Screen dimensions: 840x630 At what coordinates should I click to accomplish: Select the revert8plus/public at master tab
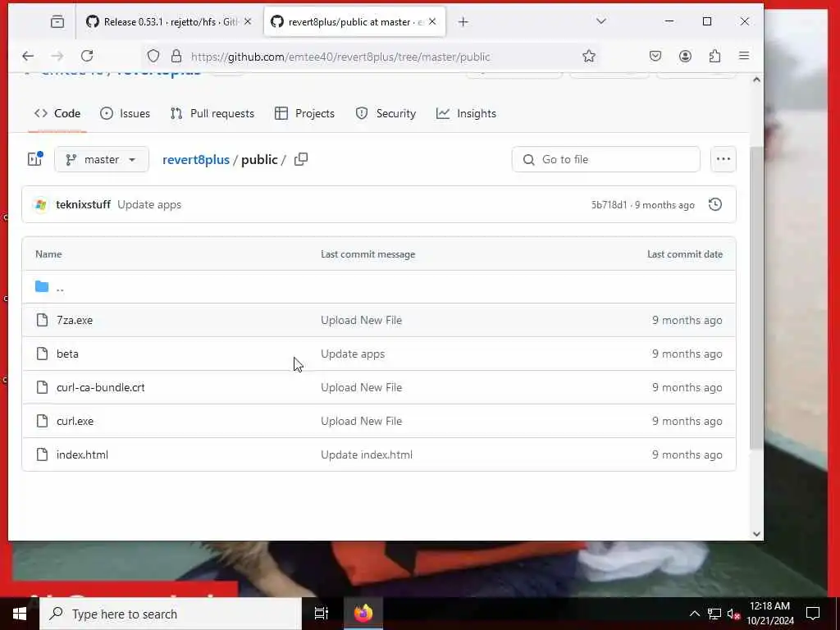(x=354, y=22)
